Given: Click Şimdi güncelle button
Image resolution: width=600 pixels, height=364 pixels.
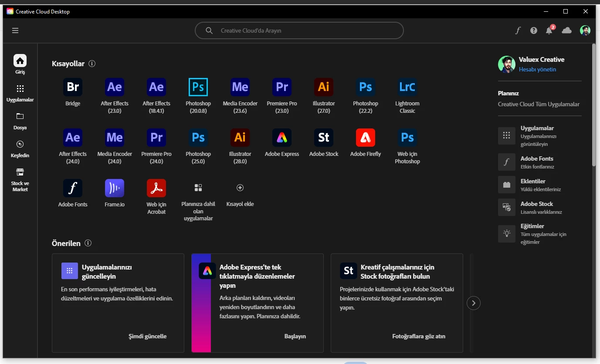Looking at the screenshot, I should pos(147,336).
